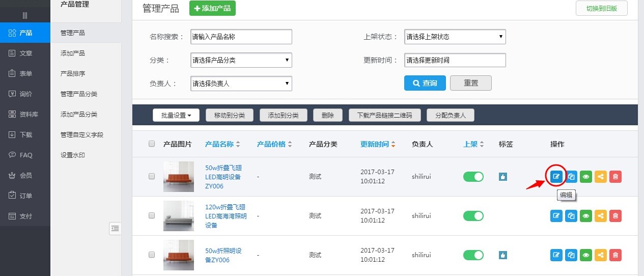This screenshot has height=276, width=644.
Task: Check the select-all checkbox in the table header
Action: 152,144
